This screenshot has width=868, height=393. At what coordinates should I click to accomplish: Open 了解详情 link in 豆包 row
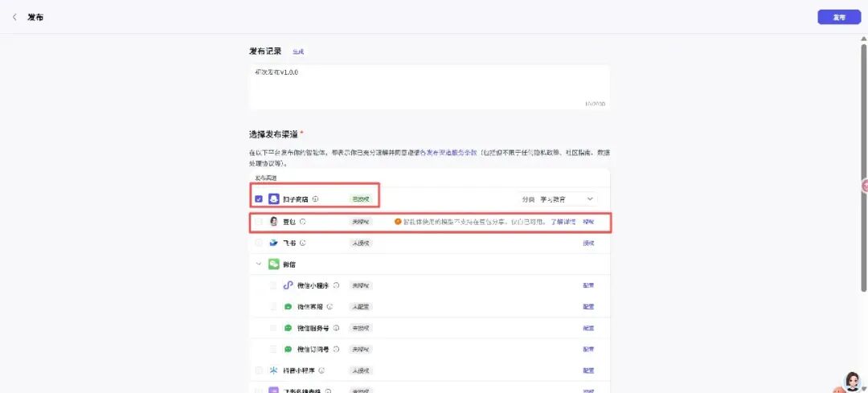[x=563, y=221]
